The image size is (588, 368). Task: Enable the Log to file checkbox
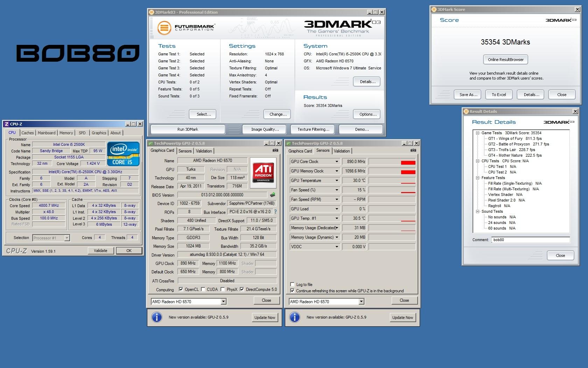[292, 285]
